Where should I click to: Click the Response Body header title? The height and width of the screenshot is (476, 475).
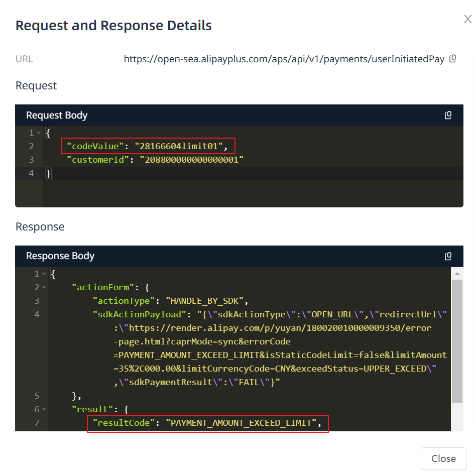click(x=60, y=256)
